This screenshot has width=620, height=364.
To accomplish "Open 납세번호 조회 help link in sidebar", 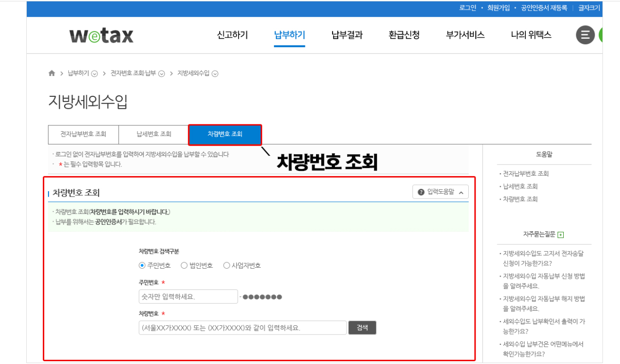I will coord(520,187).
